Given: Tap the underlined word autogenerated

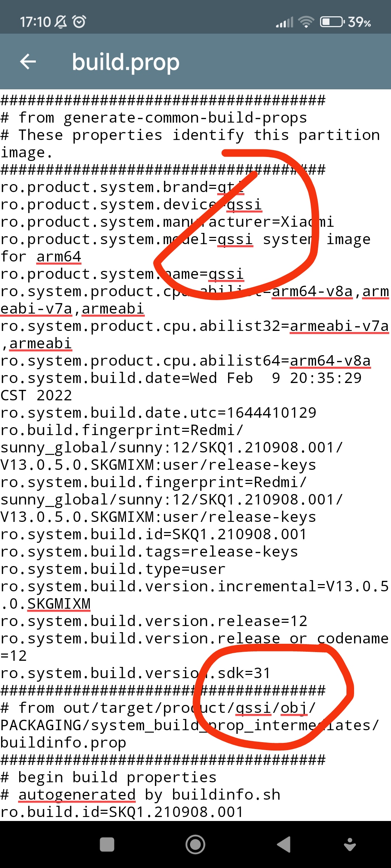Looking at the screenshot, I should pos(77,795).
